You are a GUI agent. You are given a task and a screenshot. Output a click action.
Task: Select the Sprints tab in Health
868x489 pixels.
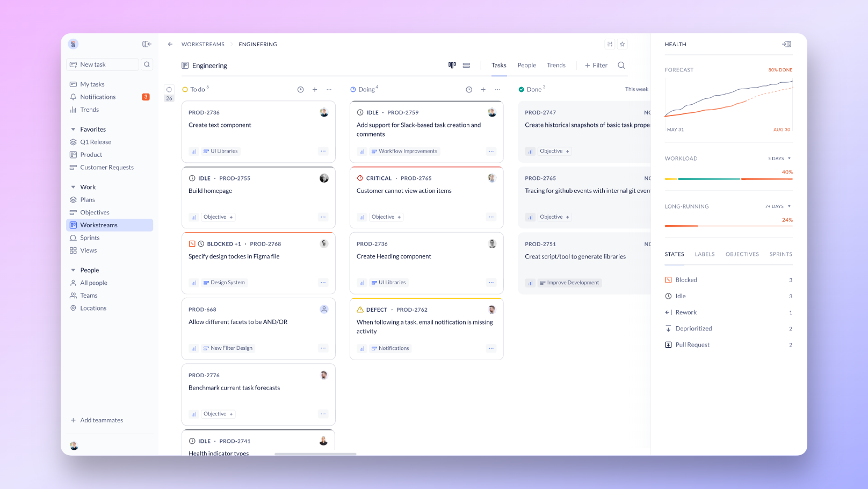[781, 254]
